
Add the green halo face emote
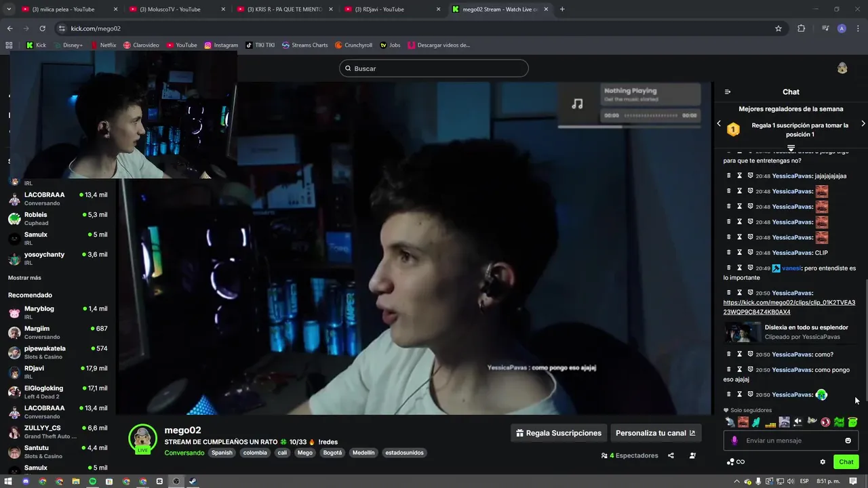(853, 422)
